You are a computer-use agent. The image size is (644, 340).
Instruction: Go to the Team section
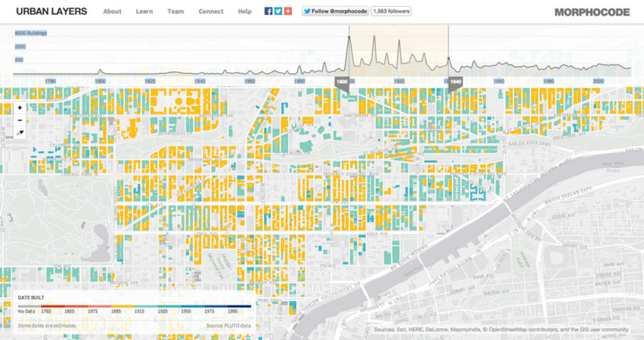[175, 11]
